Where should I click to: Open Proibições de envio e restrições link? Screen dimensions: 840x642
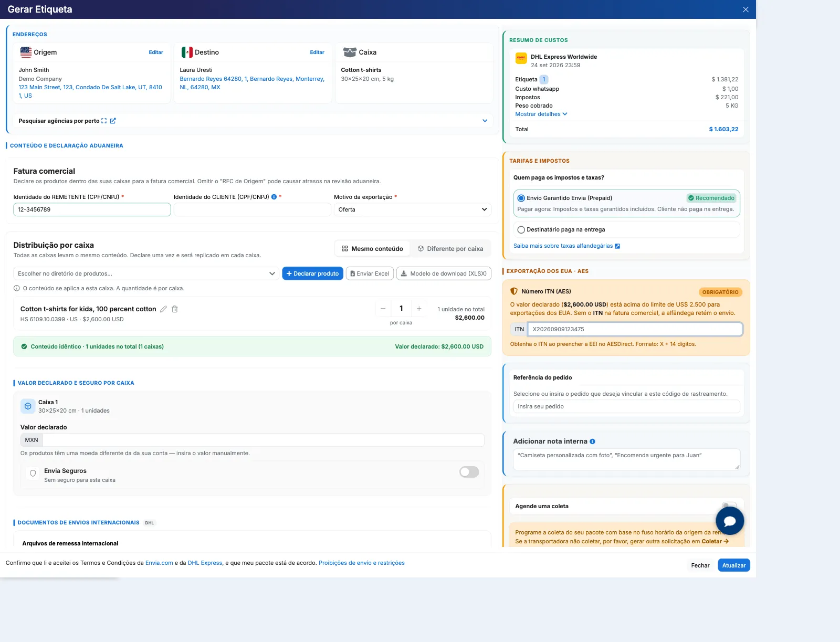(x=362, y=563)
